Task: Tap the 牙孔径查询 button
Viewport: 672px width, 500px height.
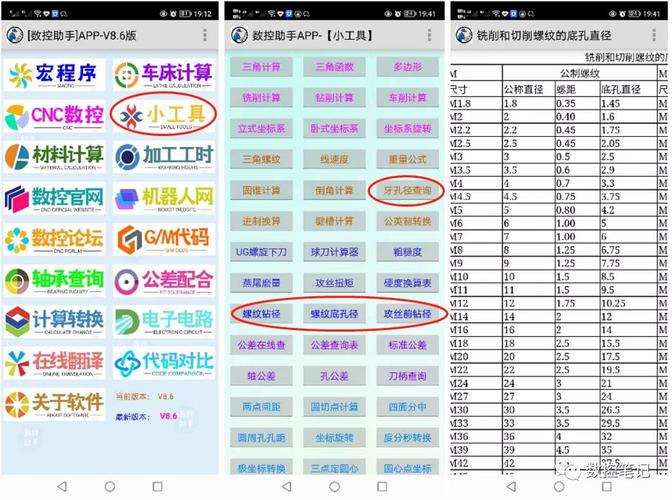Action: click(x=408, y=190)
